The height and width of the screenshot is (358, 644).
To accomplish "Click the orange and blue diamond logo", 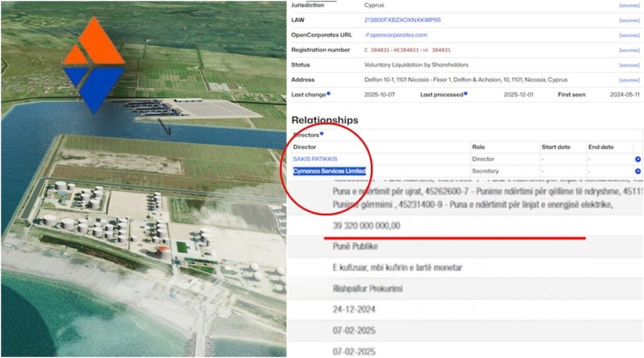I will pos(94,65).
